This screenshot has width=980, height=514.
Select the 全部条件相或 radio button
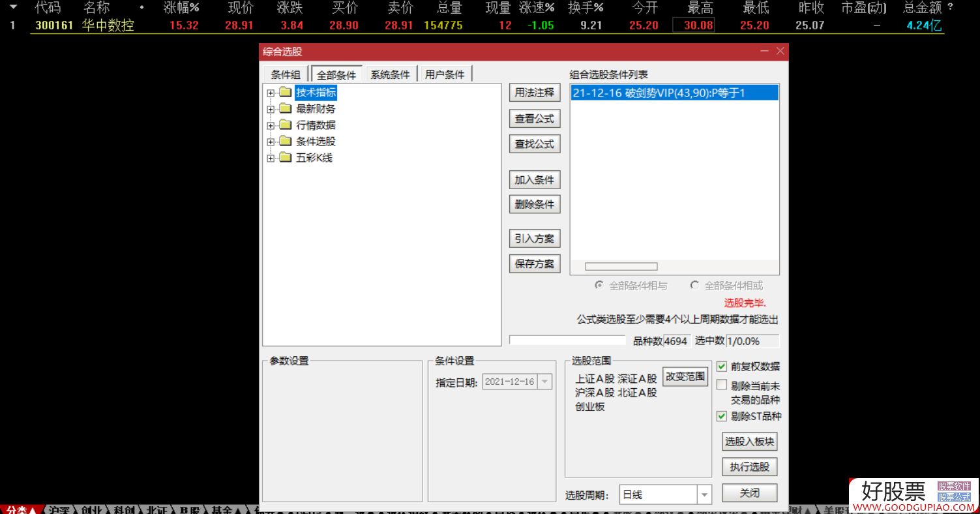pos(694,286)
